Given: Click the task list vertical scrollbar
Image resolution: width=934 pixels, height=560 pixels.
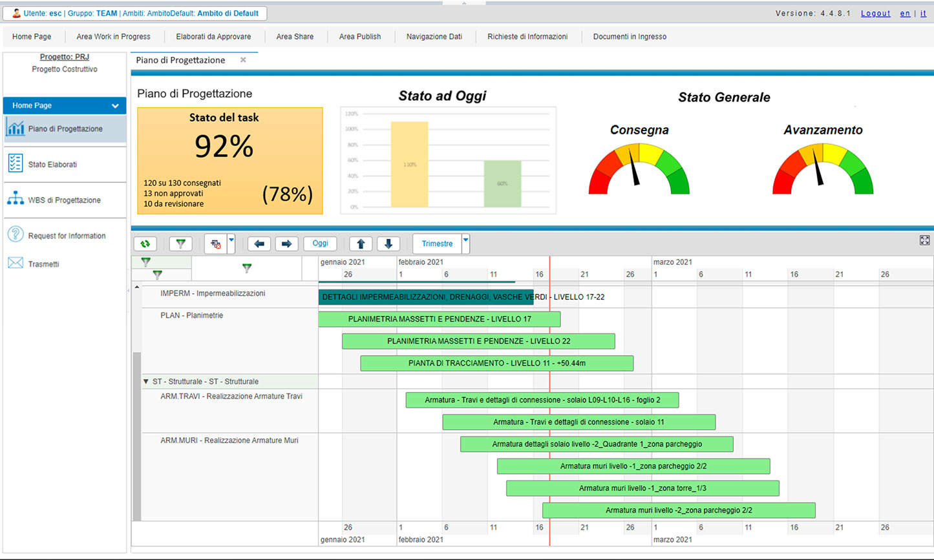Looking at the screenshot, I should tap(136, 437).
